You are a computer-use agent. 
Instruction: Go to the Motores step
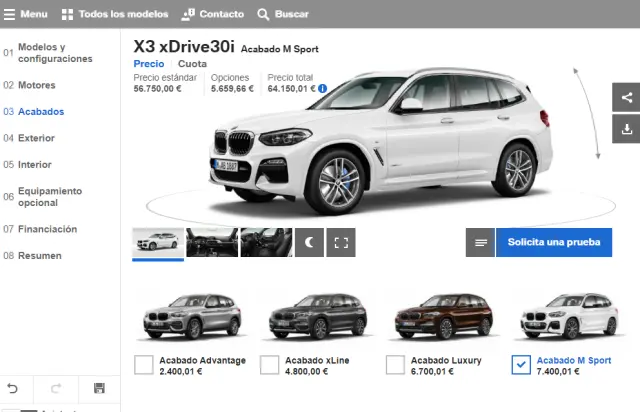(x=36, y=85)
